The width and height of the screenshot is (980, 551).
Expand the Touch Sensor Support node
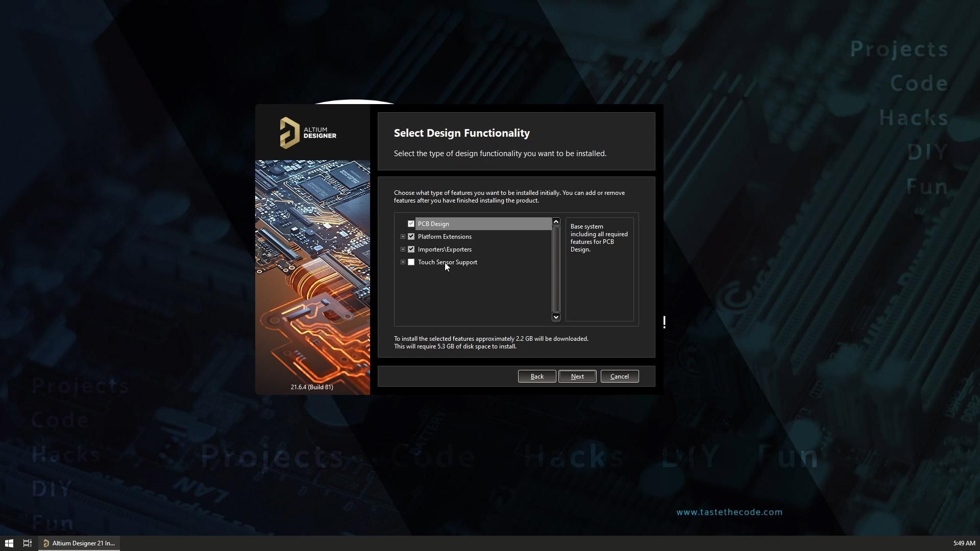click(403, 262)
